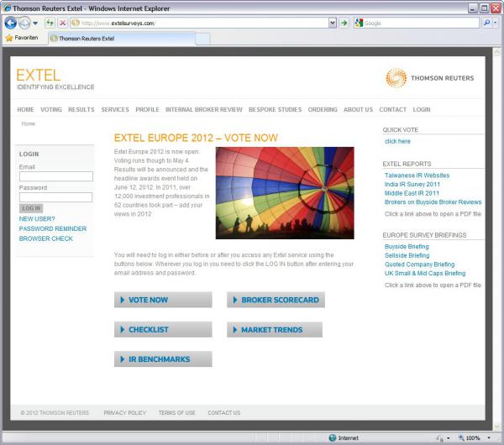Select the Thomson Reuters Extel tab
504x445 pixels.
coord(122,39)
